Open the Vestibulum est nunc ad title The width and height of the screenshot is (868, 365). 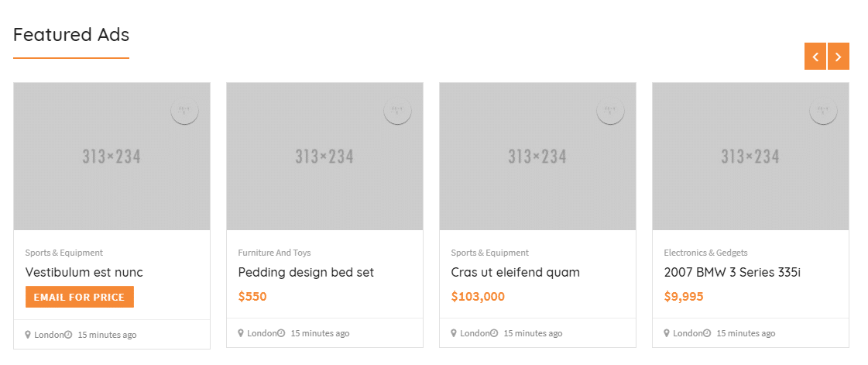pyautogui.click(x=84, y=273)
